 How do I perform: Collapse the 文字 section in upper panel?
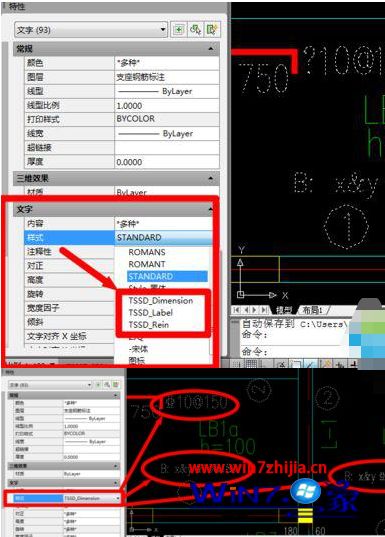[210, 209]
